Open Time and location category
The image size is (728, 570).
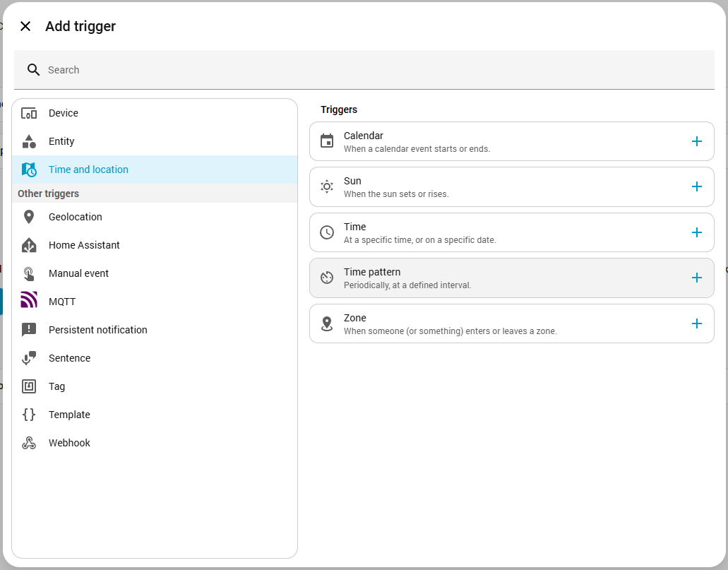pos(88,170)
